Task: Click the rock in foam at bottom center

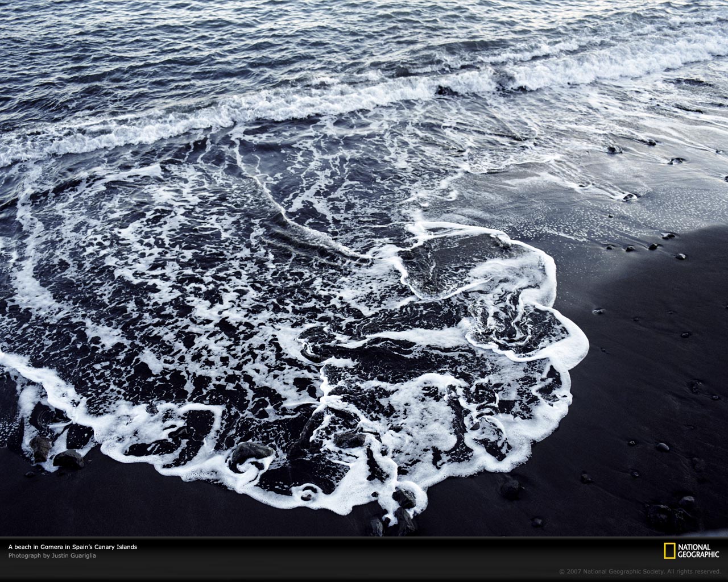Action: click(x=251, y=452)
